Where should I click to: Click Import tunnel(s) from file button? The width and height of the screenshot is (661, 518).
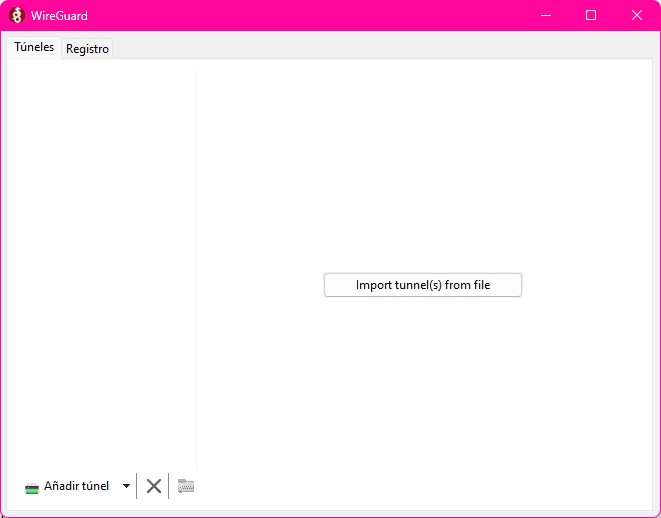click(423, 285)
